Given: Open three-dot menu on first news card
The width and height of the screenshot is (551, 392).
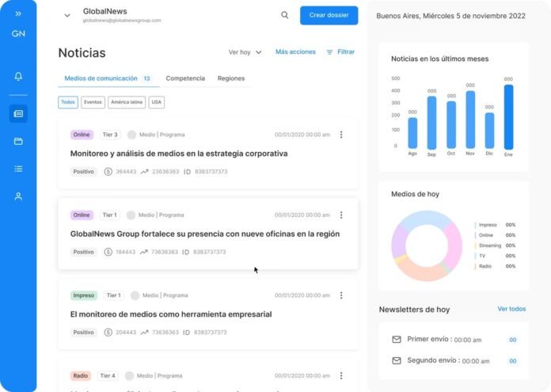Looking at the screenshot, I should pos(341,135).
